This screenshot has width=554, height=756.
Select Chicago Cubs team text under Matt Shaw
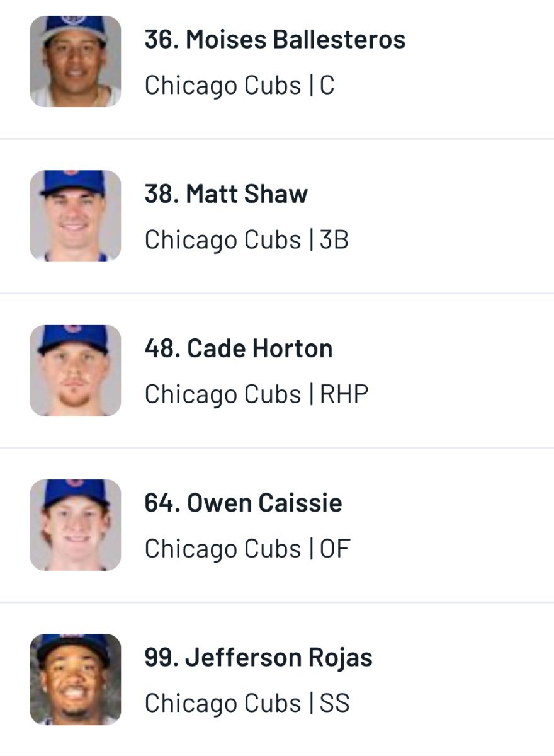pos(223,239)
